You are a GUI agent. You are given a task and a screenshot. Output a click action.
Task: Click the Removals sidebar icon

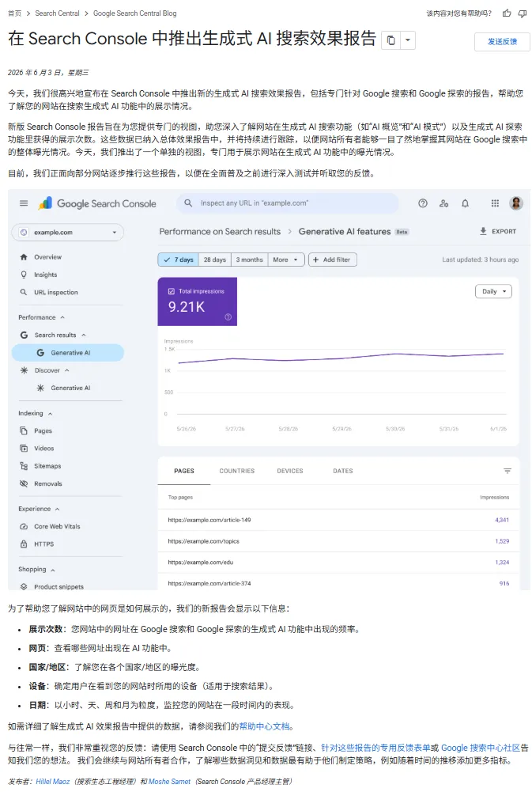(x=24, y=484)
